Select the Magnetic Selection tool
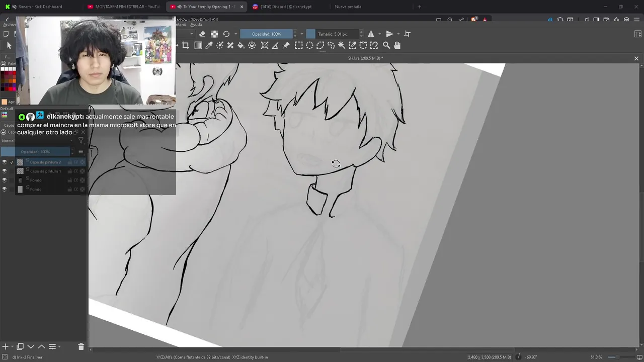This screenshot has width=644, height=362. tap(374, 45)
